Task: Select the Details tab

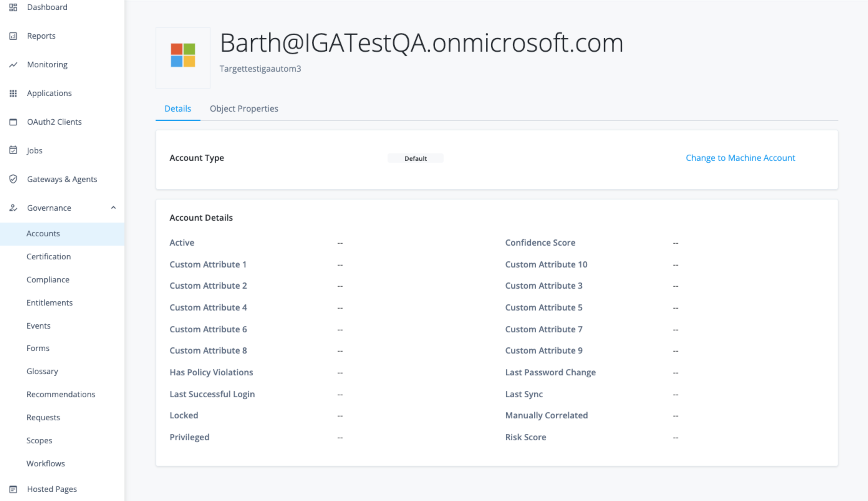Action: (x=177, y=109)
